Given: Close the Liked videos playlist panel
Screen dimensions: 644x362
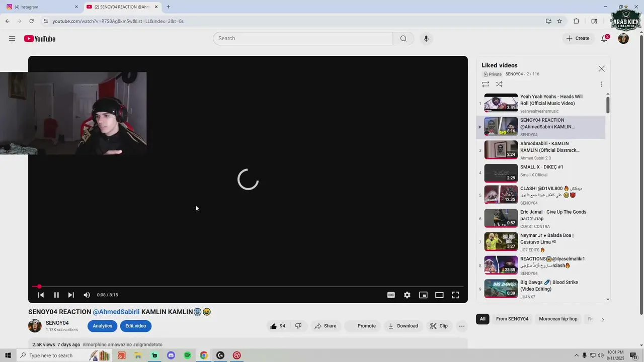Looking at the screenshot, I should click(x=602, y=69).
